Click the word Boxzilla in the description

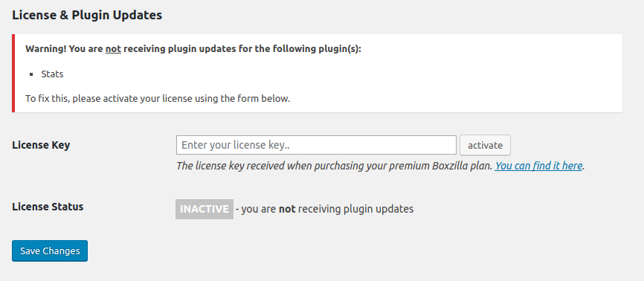(x=450, y=166)
